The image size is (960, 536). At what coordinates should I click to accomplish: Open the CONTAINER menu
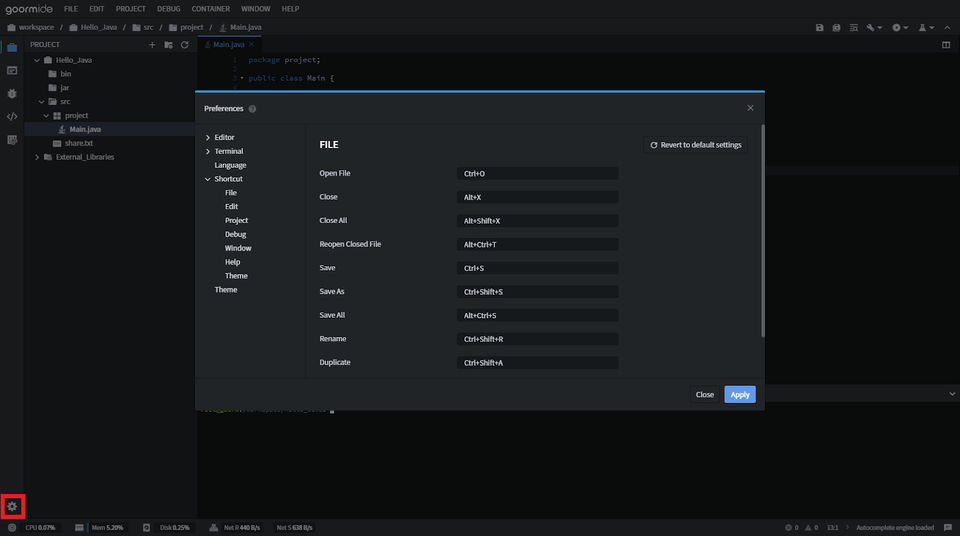pos(211,9)
